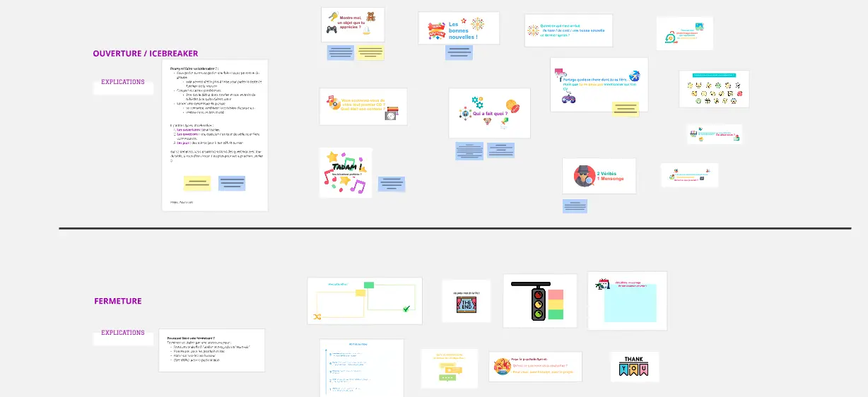Open the emoji grid card
The height and width of the screenshot is (397, 868).
(714, 89)
